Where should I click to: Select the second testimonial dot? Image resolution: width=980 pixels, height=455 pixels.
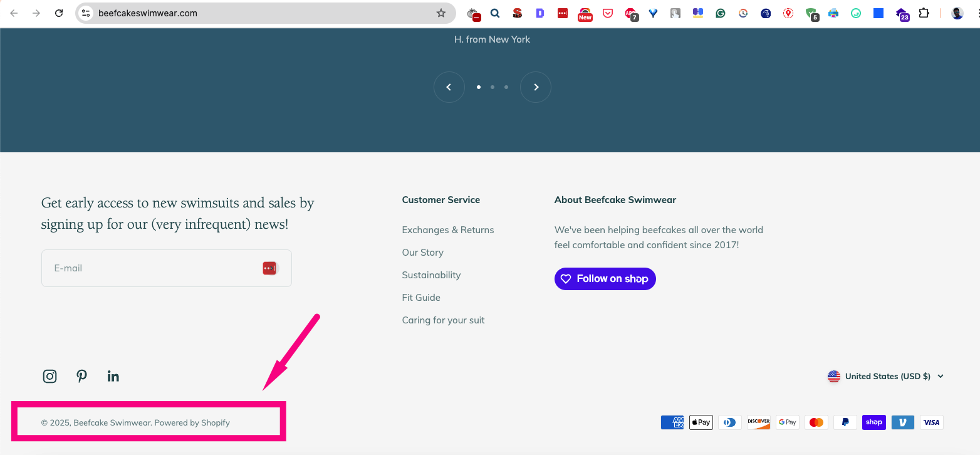[493, 87]
